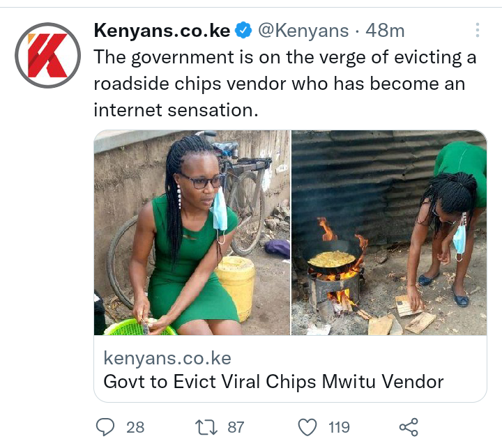Screen dimensions: 502x448
Task: Open the three-dot more options menu
Action: (x=478, y=30)
